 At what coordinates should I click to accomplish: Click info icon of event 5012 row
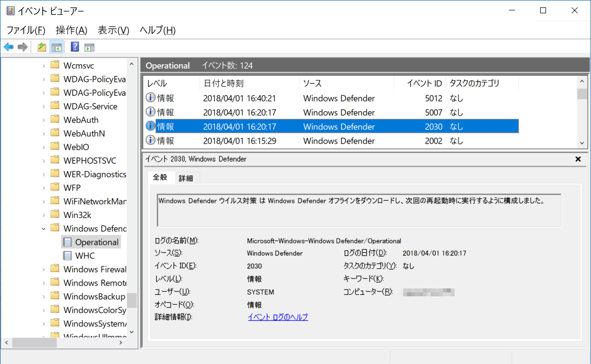tap(150, 98)
